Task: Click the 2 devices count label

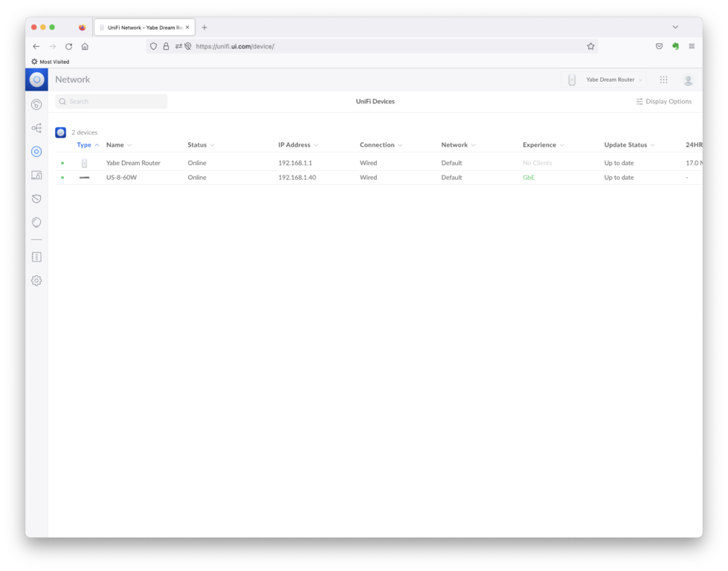Action: click(85, 132)
